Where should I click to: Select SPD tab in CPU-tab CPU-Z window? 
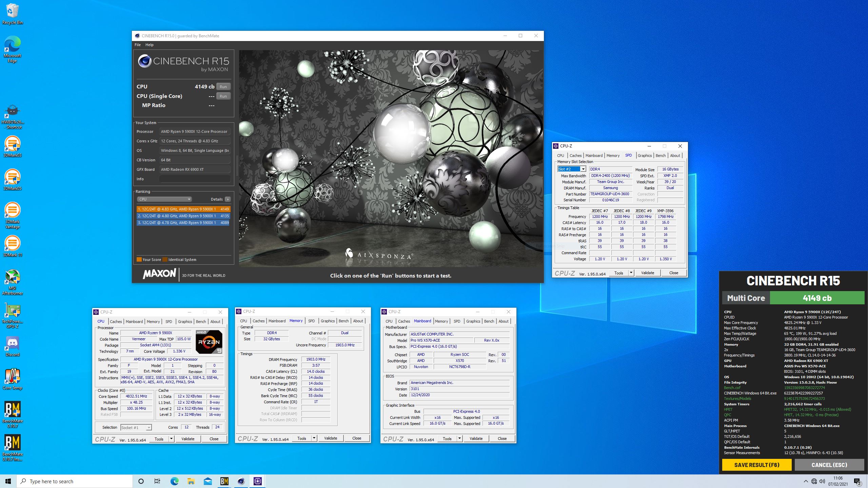[169, 322]
